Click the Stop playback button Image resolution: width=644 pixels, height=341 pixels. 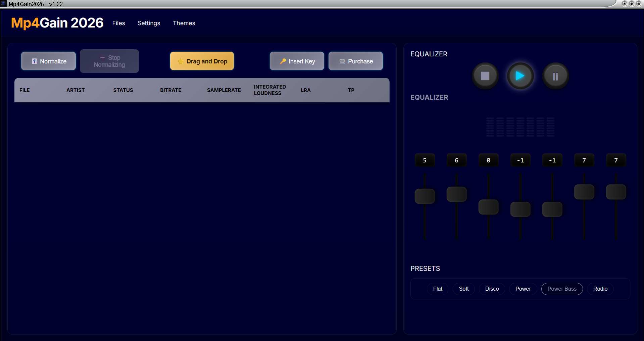(x=485, y=76)
